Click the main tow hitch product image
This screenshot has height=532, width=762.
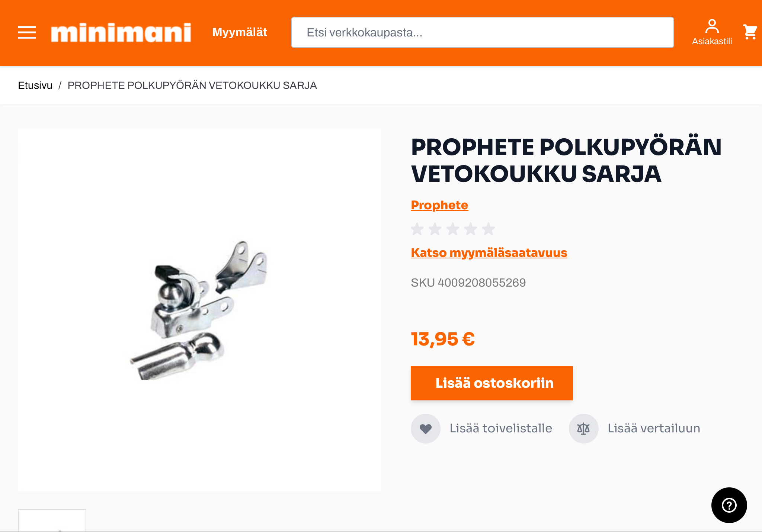tap(199, 310)
